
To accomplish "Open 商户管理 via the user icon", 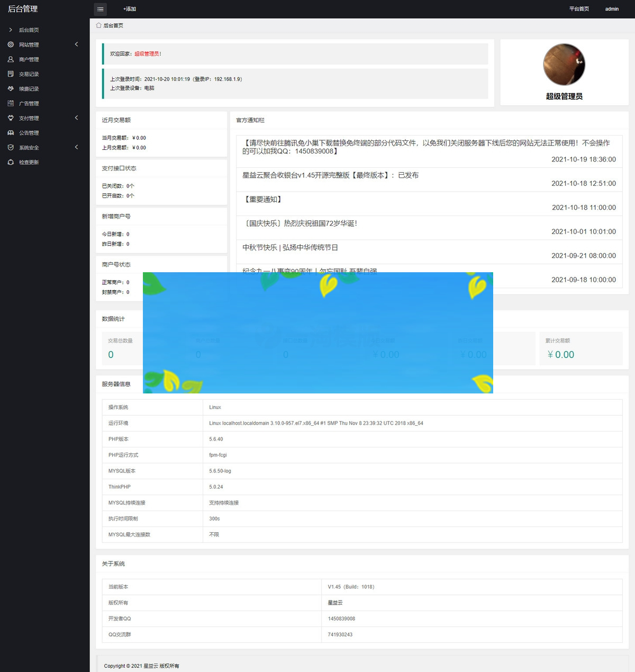I will (10, 59).
